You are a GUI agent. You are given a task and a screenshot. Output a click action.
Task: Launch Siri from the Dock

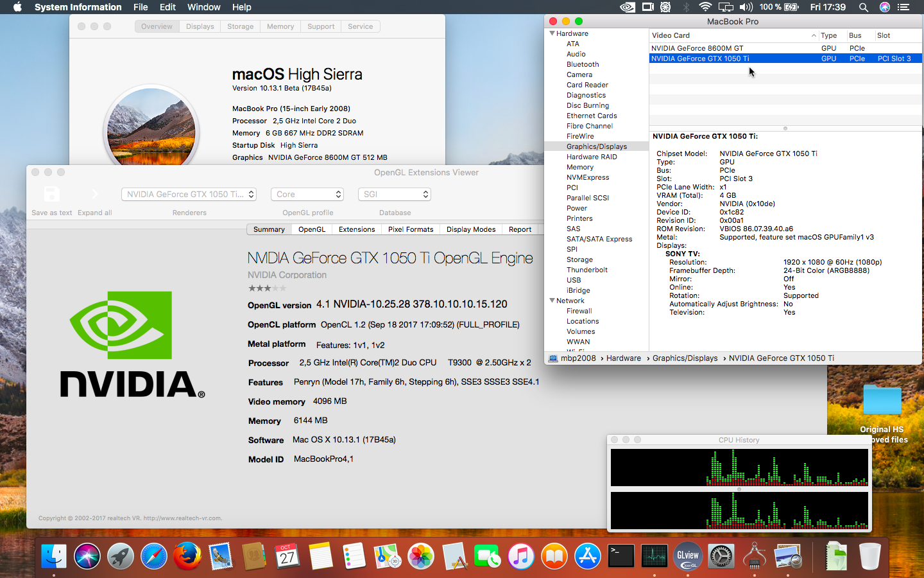(x=87, y=556)
